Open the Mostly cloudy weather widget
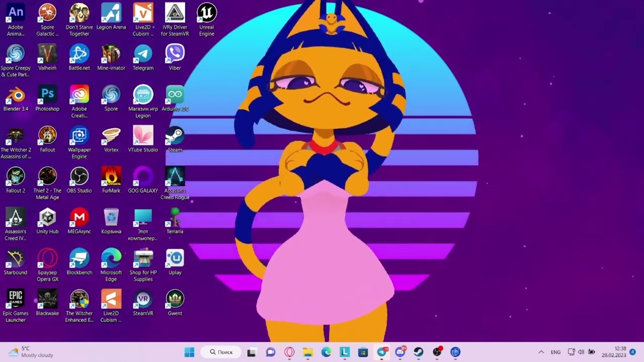This screenshot has width=644, height=362. (31, 352)
